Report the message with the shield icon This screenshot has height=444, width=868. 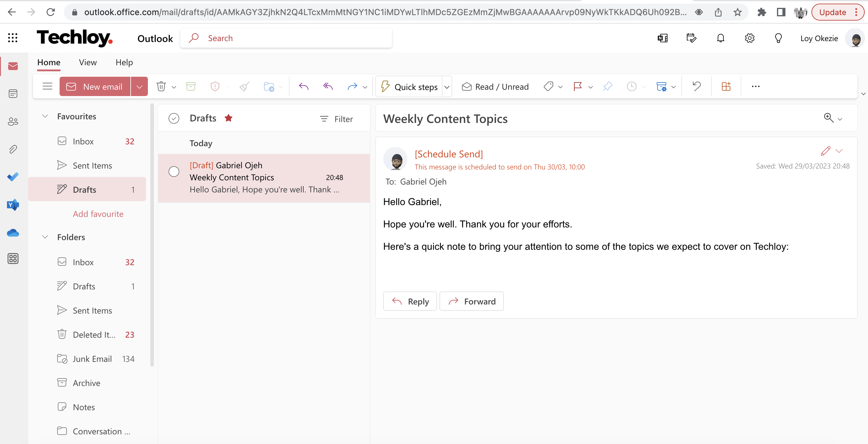coord(215,86)
